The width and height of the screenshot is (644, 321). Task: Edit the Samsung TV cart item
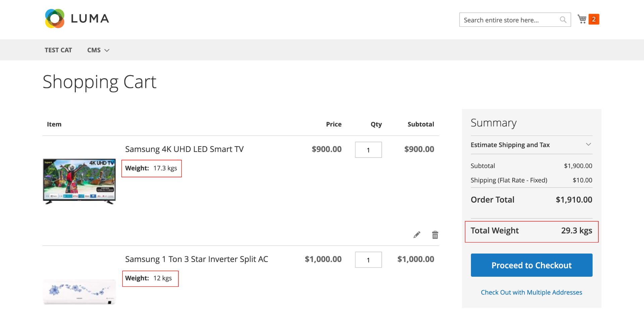pyautogui.click(x=417, y=235)
